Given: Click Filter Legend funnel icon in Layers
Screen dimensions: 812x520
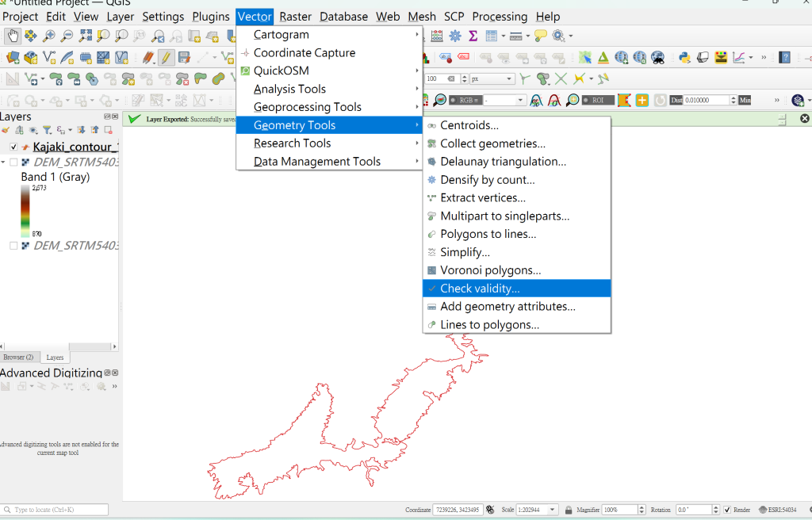Looking at the screenshot, I should (x=47, y=130).
